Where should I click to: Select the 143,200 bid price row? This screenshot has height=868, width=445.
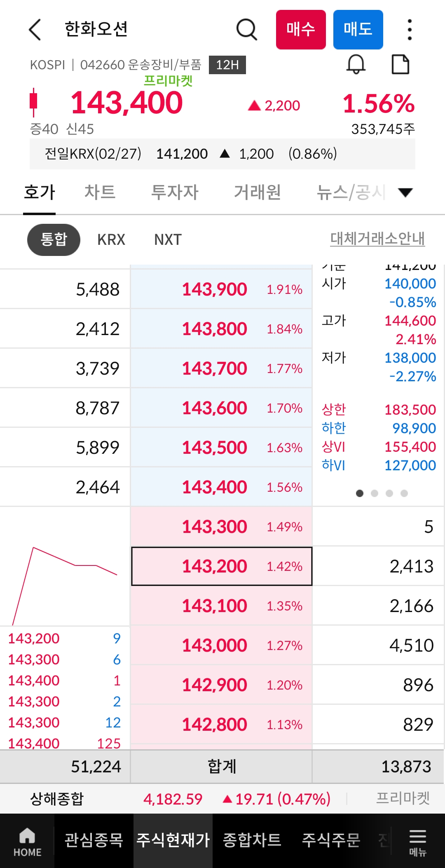click(x=222, y=566)
